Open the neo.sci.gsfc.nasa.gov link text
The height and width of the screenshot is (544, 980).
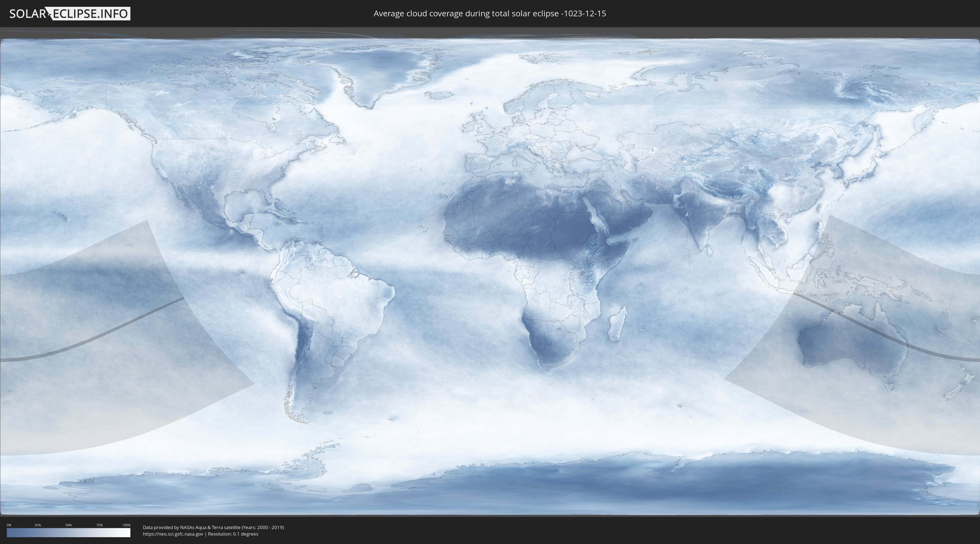[x=173, y=534]
